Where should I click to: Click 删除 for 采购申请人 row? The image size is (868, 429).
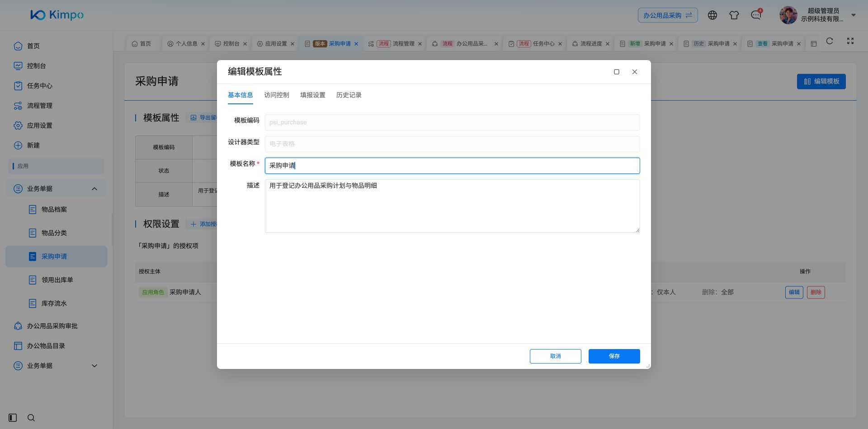pyautogui.click(x=816, y=292)
